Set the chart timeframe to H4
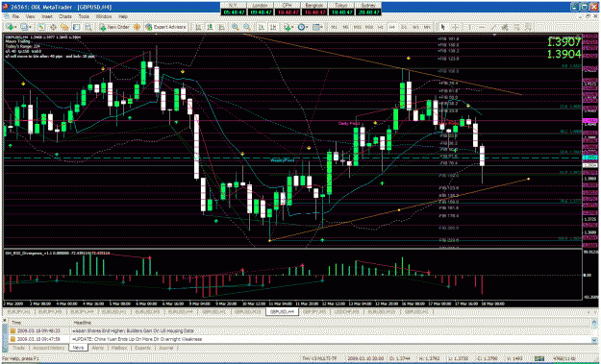Screen dimensions: 601x364 (x=392, y=27)
